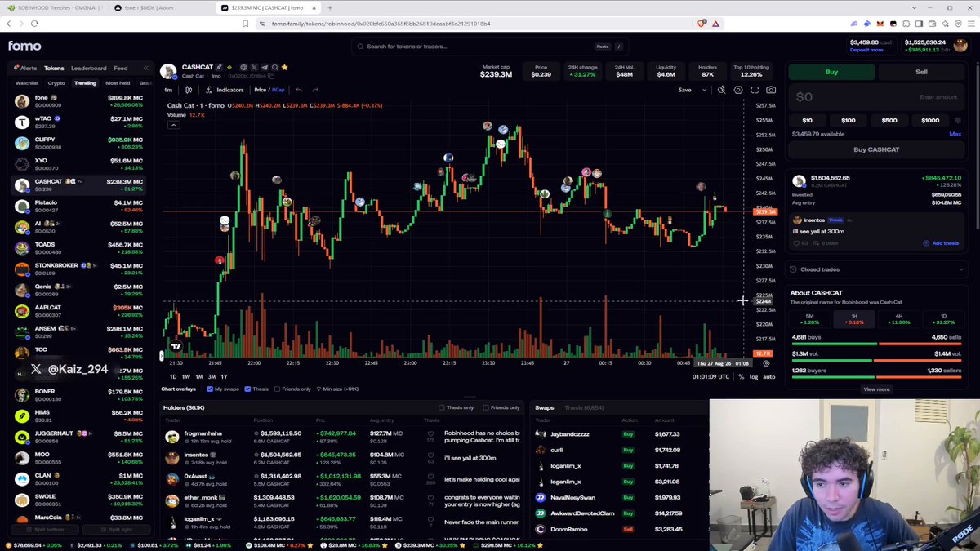
Task: Choose the $500 quick amount
Action: pyautogui.click(x=889, y=120)
